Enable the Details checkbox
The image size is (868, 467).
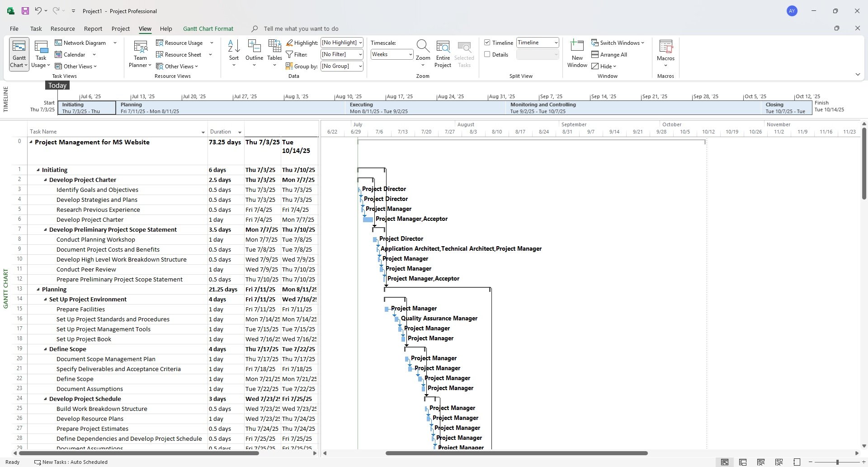pyautogui.click(x=487, y=54)
